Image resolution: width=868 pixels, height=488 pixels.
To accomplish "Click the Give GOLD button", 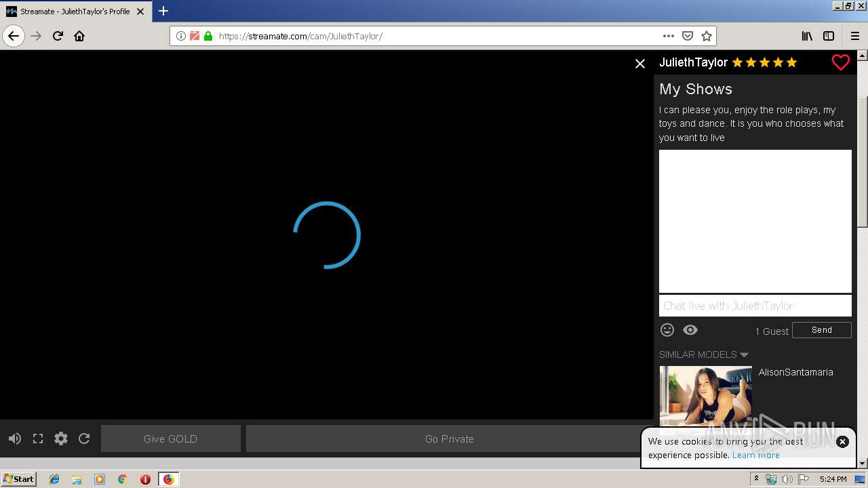I will (x=171, y=439).
